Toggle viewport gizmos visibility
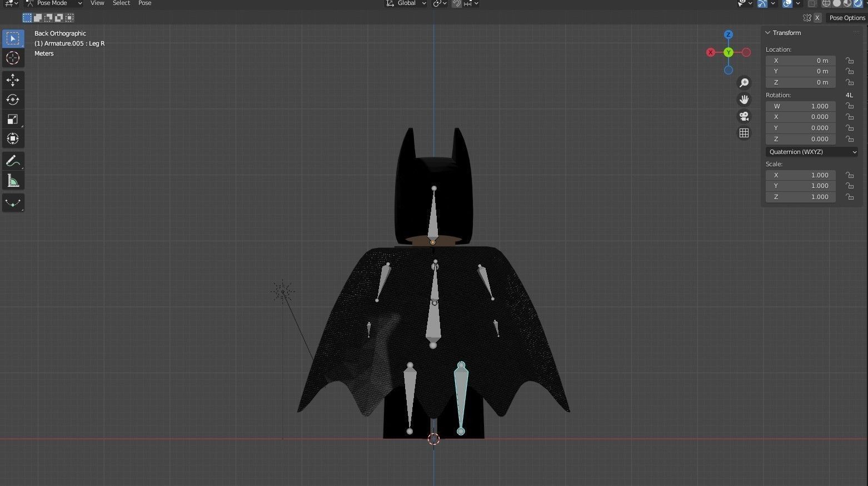The height and width of the screenshot is (486, 868). point(762,3)
